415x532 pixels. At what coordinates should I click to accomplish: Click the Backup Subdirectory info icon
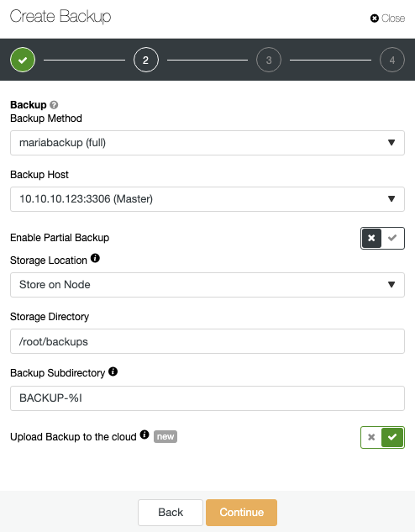click(x=113, y=371)
